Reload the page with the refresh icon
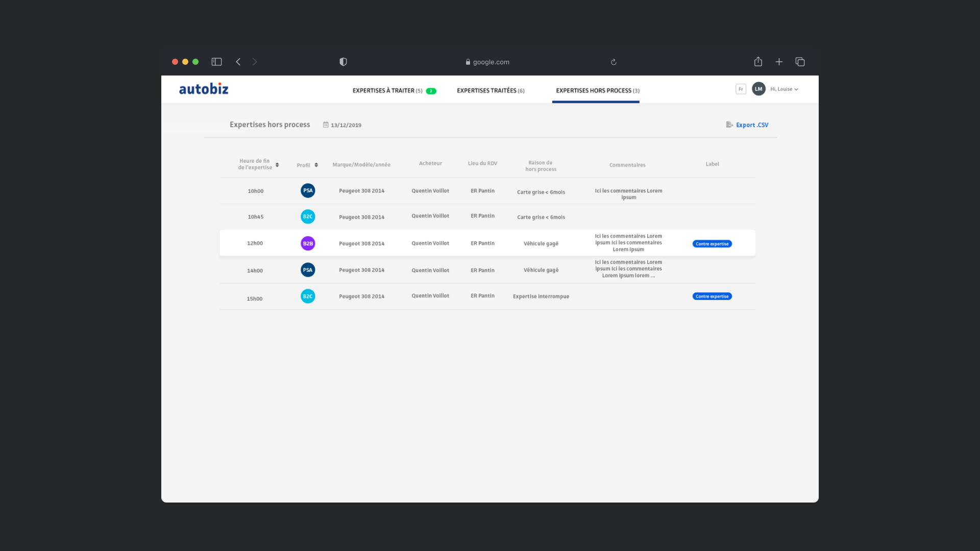This screenshot has width=980, height=551. click(614, 62)
